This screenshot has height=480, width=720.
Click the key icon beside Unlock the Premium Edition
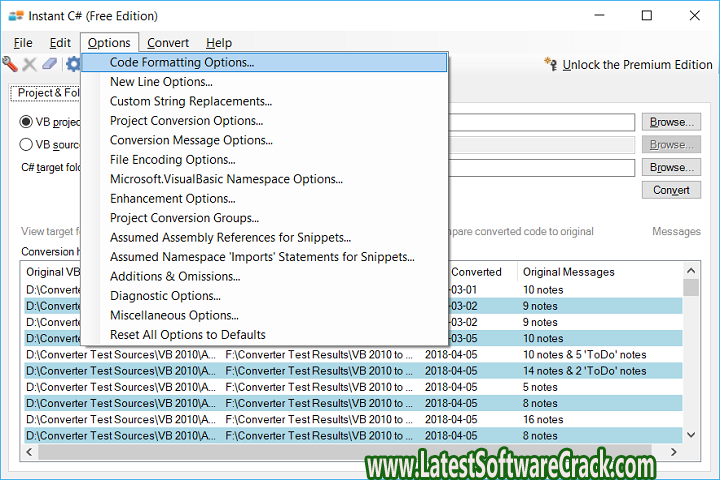coord(551,64)
